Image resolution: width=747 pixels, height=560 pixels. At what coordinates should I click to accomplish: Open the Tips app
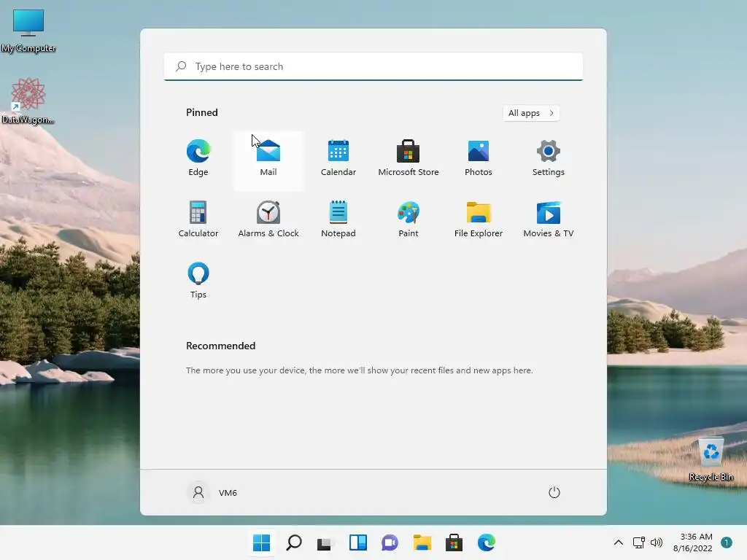click(198, 281)
